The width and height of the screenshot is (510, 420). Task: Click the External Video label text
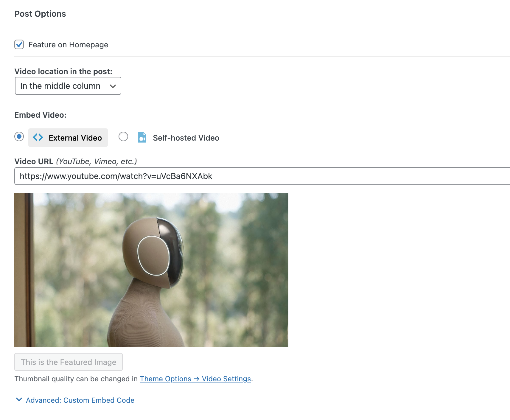coord(75,138)
